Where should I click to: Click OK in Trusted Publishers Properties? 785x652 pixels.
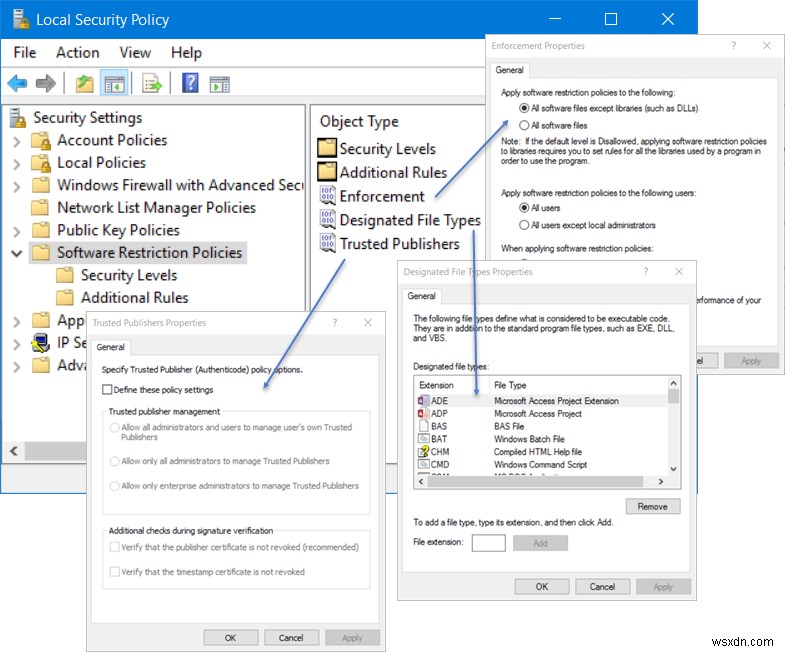(x=231, y=637)
